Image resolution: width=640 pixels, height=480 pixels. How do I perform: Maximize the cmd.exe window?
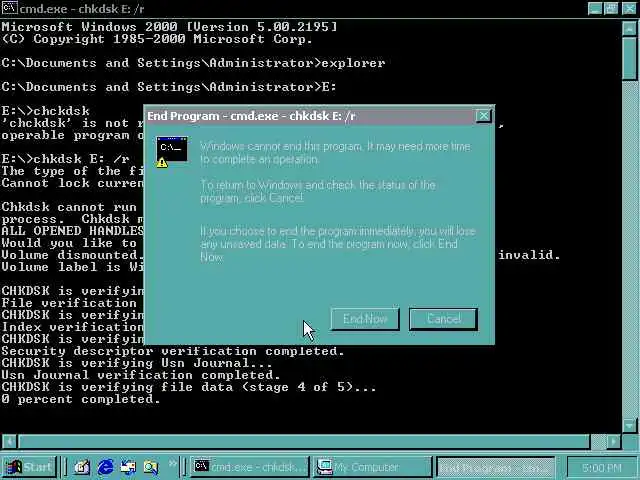611,8
